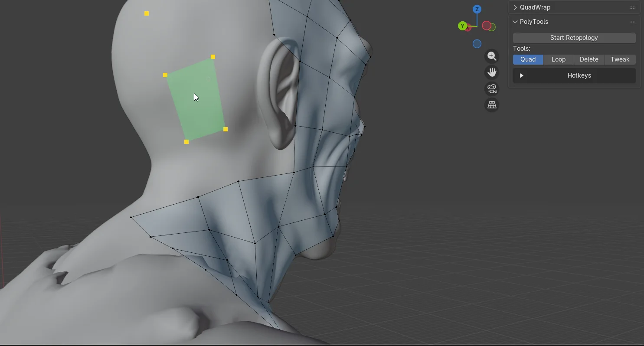The image size is (644, 346).
Task: Click the blue negative-Z gizmo sphere
Action: tap(477, 43)
